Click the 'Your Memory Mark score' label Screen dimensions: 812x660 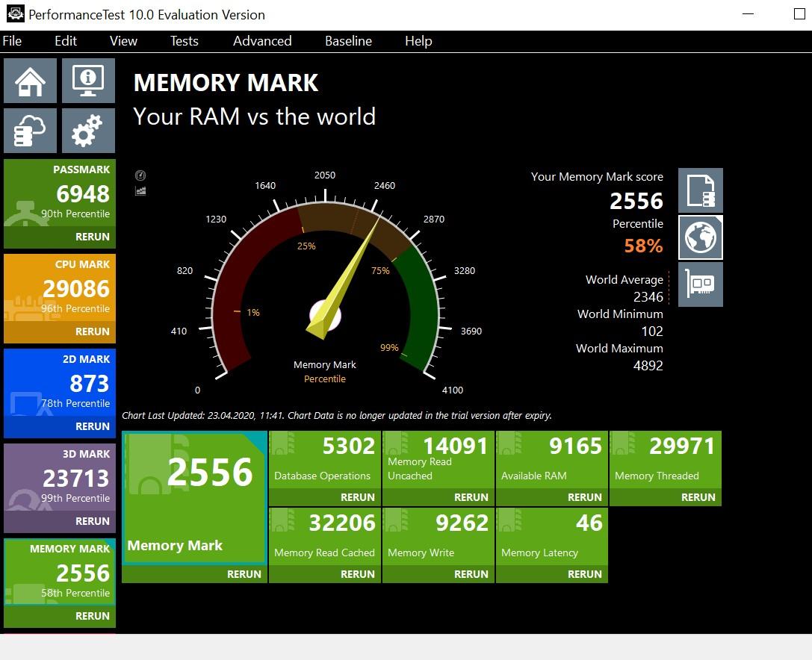pyautogui.click(x=597, y=176)
